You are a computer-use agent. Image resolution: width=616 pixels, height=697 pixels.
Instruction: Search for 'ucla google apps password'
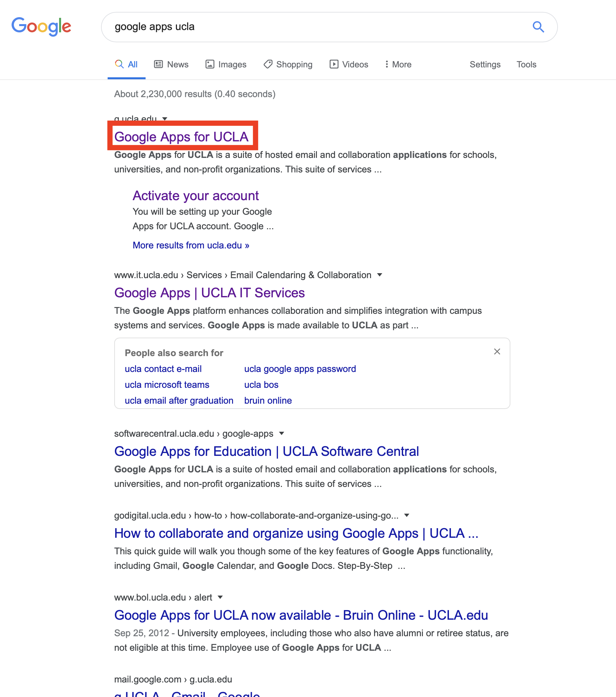[300, 369]
